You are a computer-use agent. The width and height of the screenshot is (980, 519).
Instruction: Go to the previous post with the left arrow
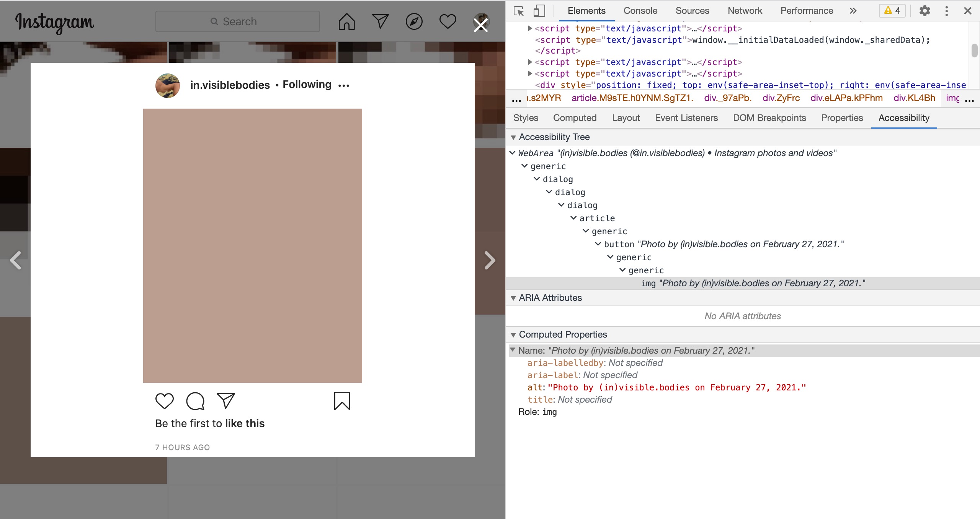(16, 260)
